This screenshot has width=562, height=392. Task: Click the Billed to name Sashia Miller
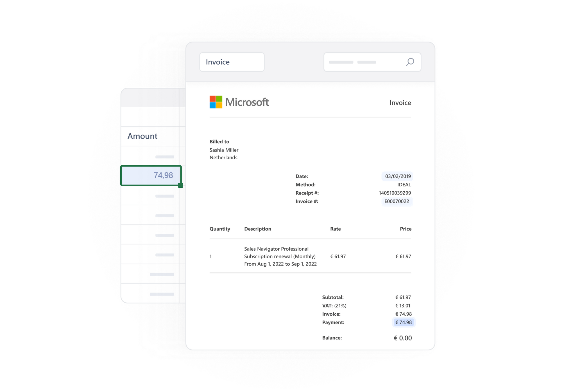pyautogui.click(x=224, y=150)
